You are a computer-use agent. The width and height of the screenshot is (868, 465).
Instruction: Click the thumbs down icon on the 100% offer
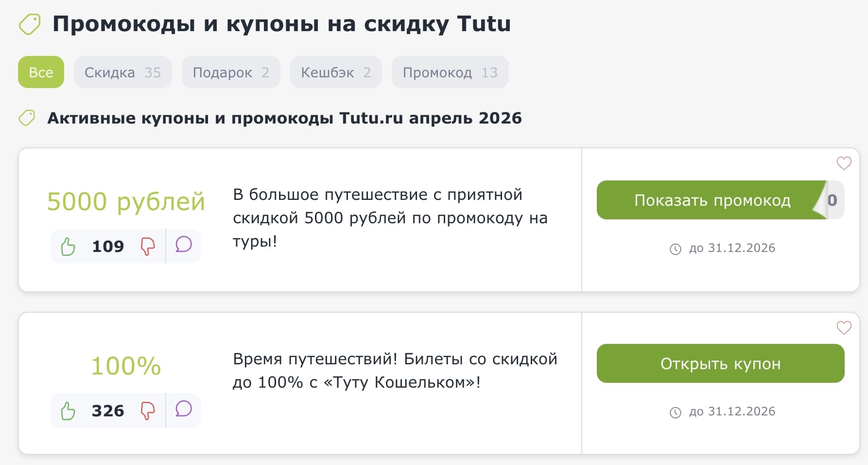(149, 411)
